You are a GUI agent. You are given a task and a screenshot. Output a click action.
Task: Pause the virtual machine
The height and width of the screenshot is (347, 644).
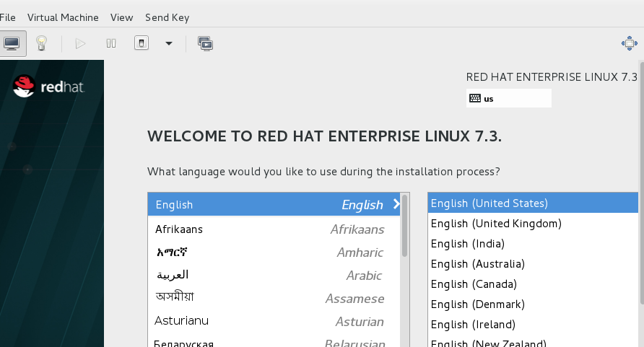[x=111, y=43]
